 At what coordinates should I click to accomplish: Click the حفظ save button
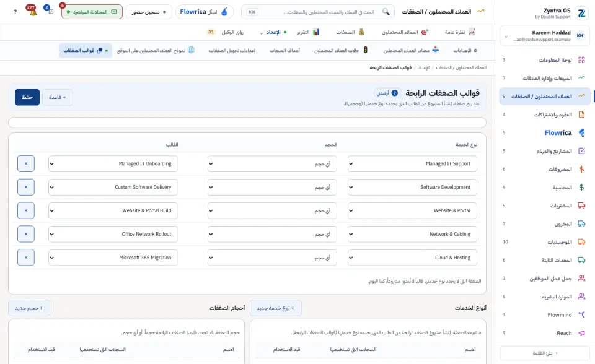[x=27, y=97]
